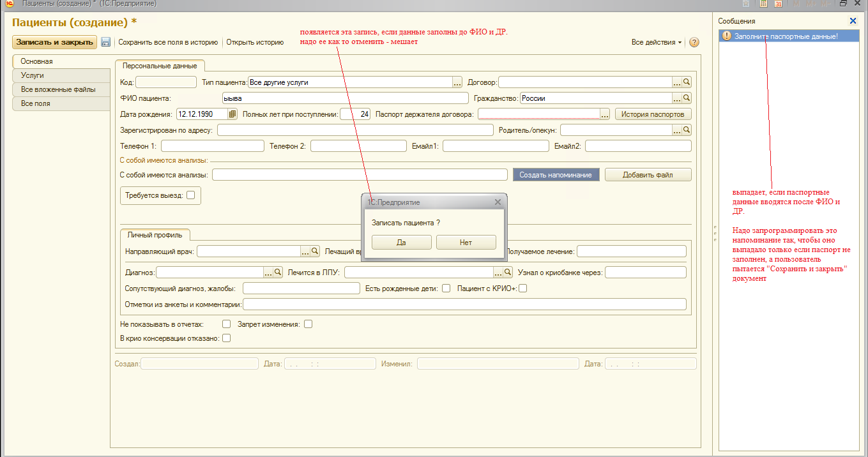
Task: Click magnifier icon next to Договор field
Action: click(687, 82)
